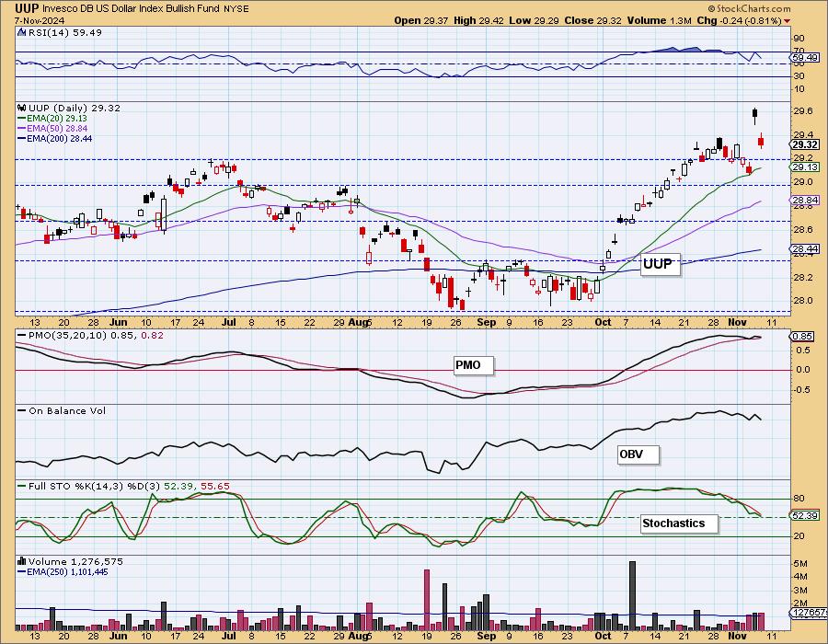
Task: Select the Full STO legend line swatch
Action: tap(22, 486)
